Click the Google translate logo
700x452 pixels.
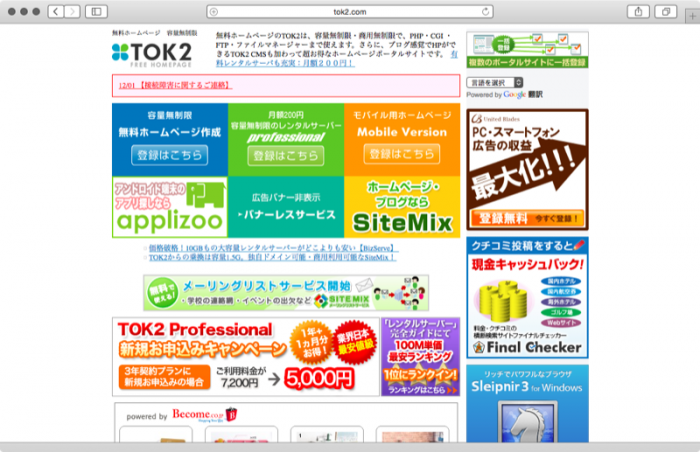(514, 95)
